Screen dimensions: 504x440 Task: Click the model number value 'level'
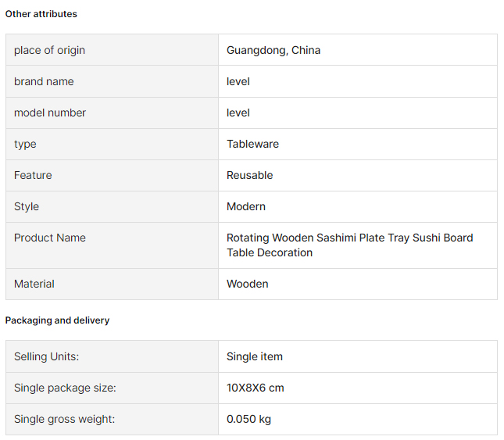point(238,113)
